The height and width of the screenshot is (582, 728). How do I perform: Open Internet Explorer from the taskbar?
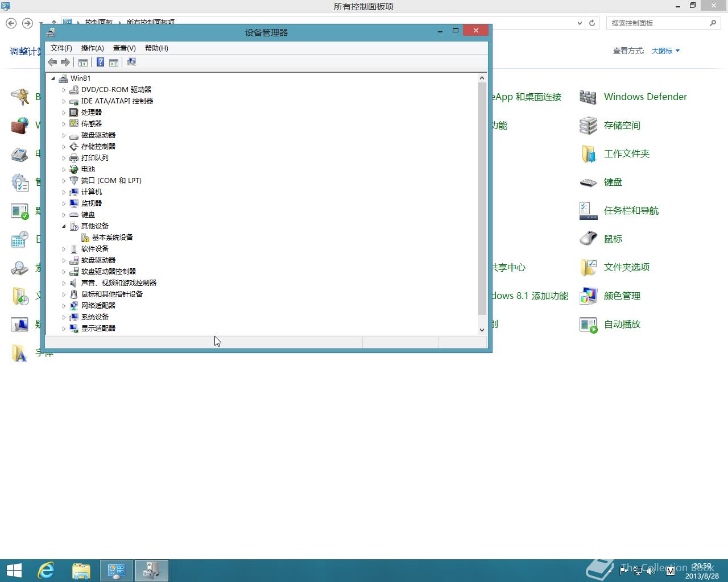45,570
